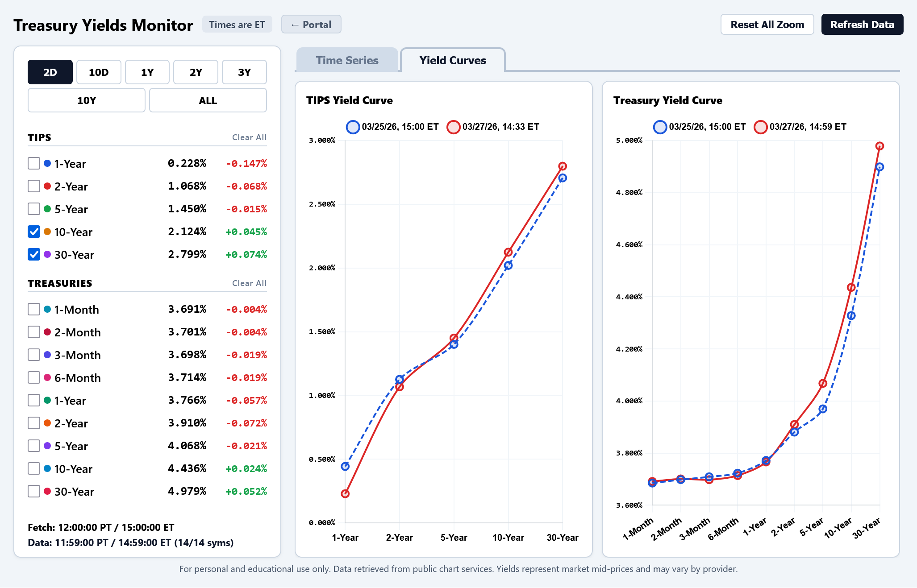Click blue 1-Year data point on TIPS curve
This screenshot has height=588, width=917.
(345, 467)
